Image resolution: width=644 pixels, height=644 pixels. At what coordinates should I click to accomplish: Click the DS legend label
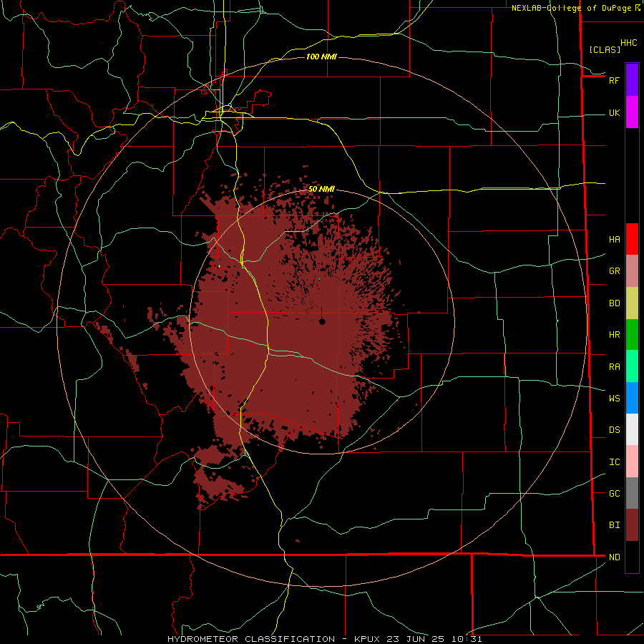[x=614, y=429]
